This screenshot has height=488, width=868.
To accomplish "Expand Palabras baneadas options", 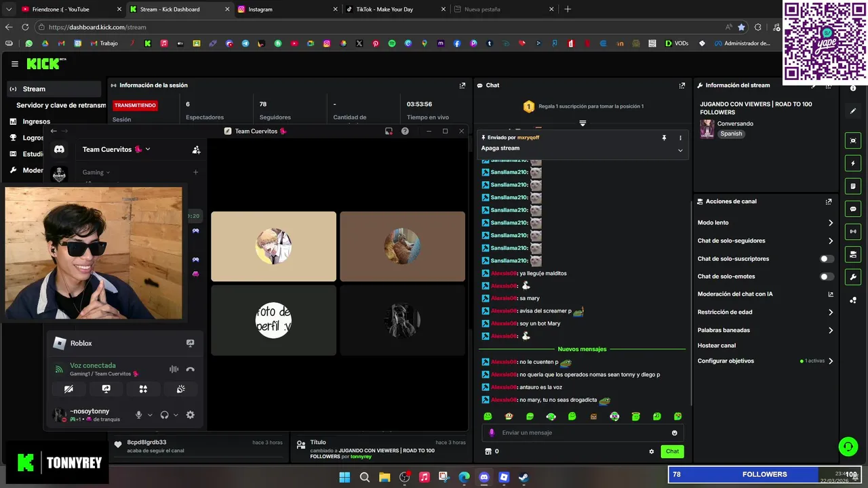I will [831, 330].
